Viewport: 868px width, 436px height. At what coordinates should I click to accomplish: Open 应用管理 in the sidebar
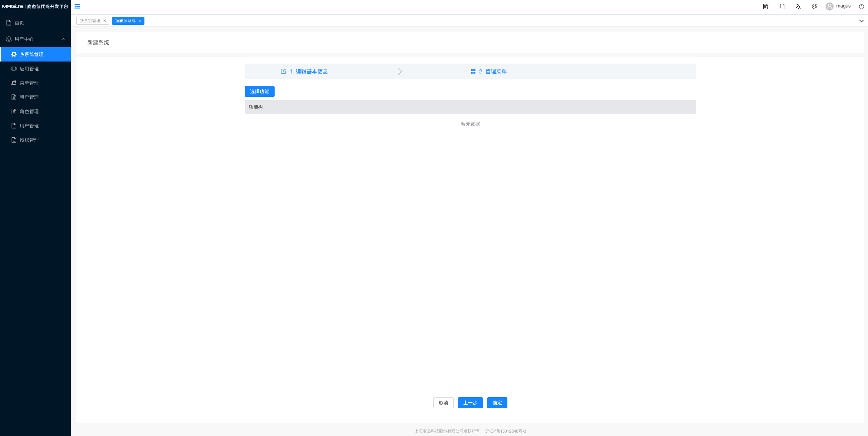[35, 69]
